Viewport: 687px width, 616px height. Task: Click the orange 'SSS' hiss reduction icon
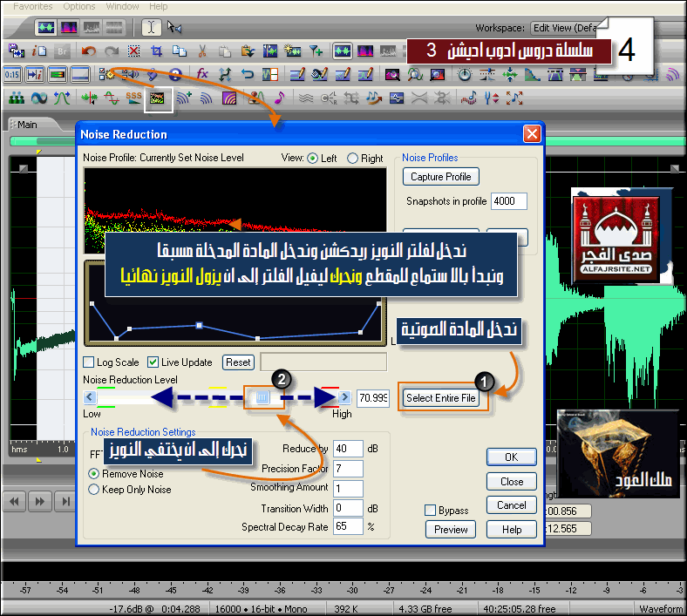pos(133,98)
